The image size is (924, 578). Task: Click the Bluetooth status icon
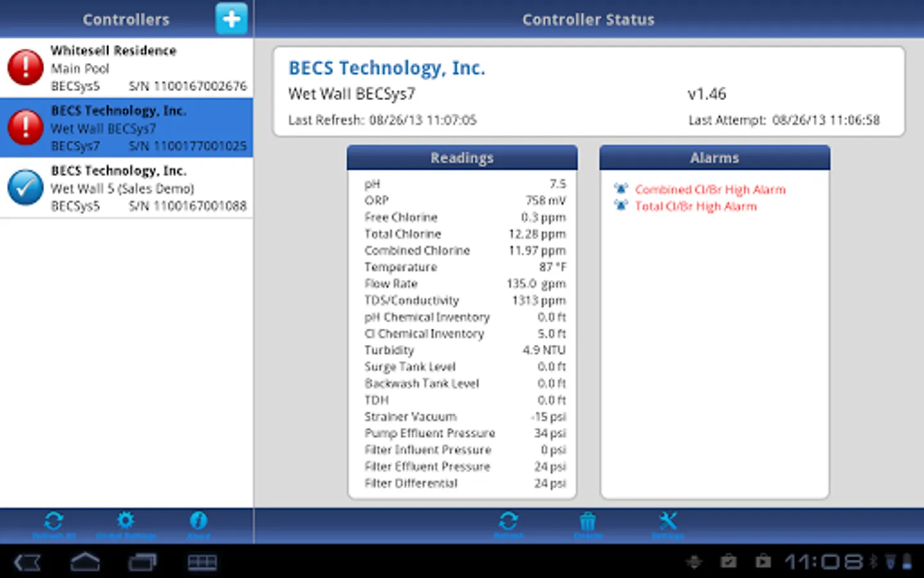tap(873, 562)
